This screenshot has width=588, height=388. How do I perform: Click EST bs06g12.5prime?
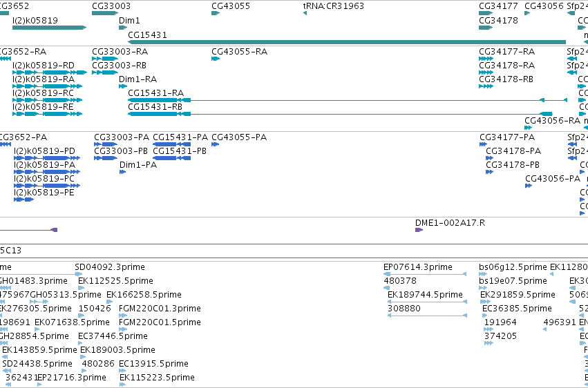click(x=513, y=267)
